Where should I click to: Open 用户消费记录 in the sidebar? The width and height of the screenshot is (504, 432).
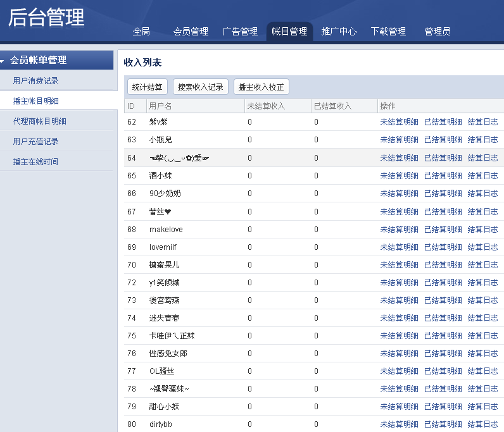[35, 81]
